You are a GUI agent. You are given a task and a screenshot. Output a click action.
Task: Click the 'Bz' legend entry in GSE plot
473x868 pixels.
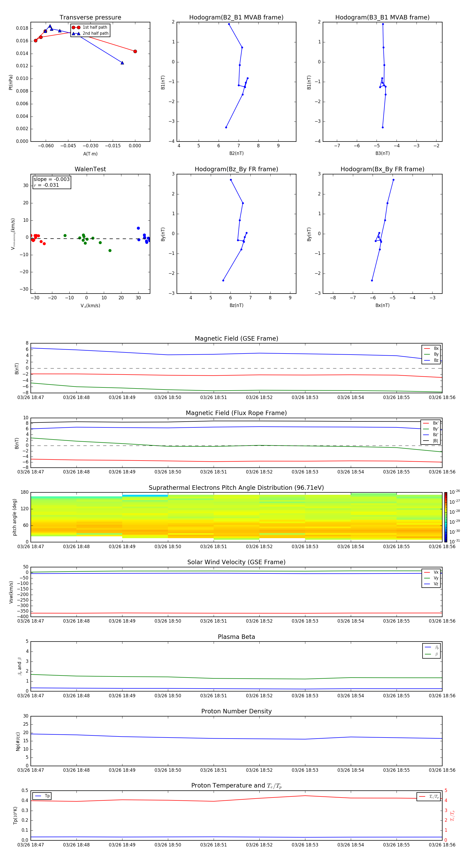431,360
